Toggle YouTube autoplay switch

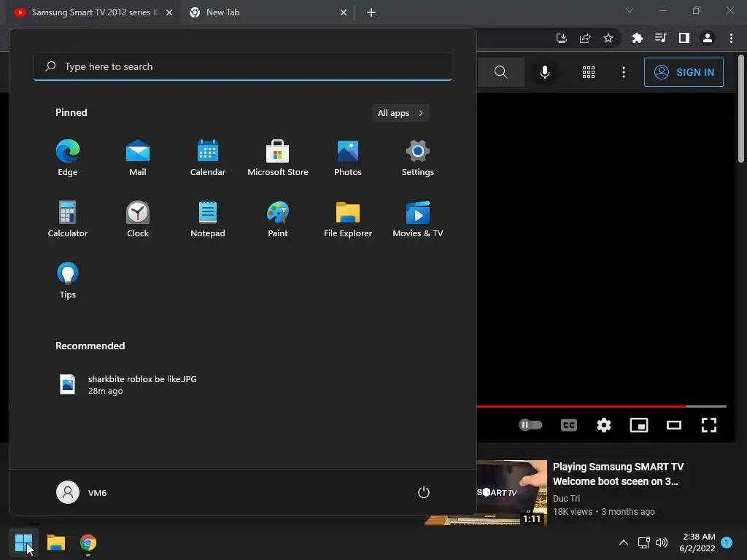tap(531, 425)
